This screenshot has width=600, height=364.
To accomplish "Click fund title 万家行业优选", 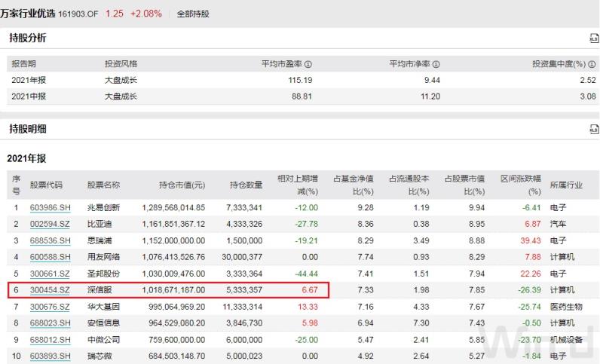I will 28,14.
